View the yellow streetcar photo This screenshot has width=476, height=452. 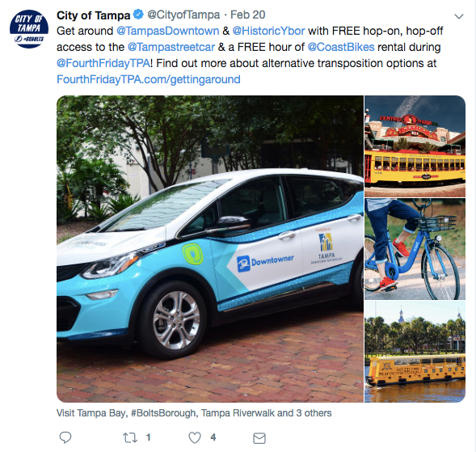(x=415, y=146)
